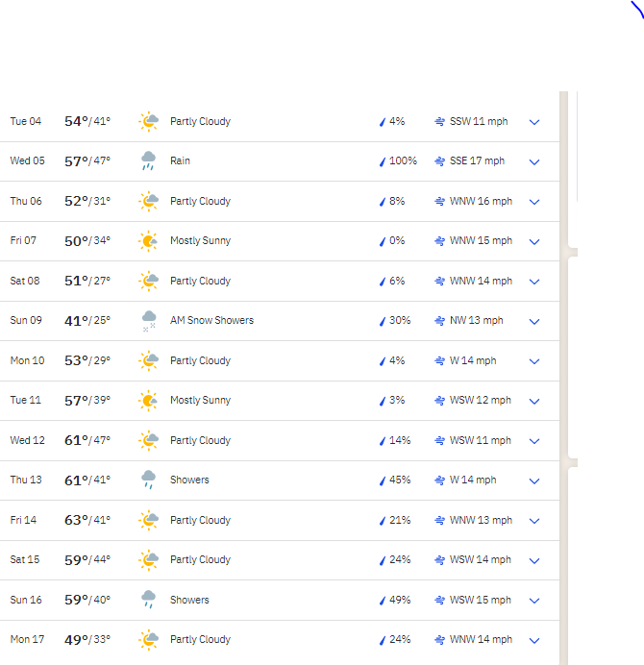This screenshot has width=644, height=665.
Task: Click the wind icon beside WSW 12 mph
Action: pyautogui.click(x=439, y=401)
